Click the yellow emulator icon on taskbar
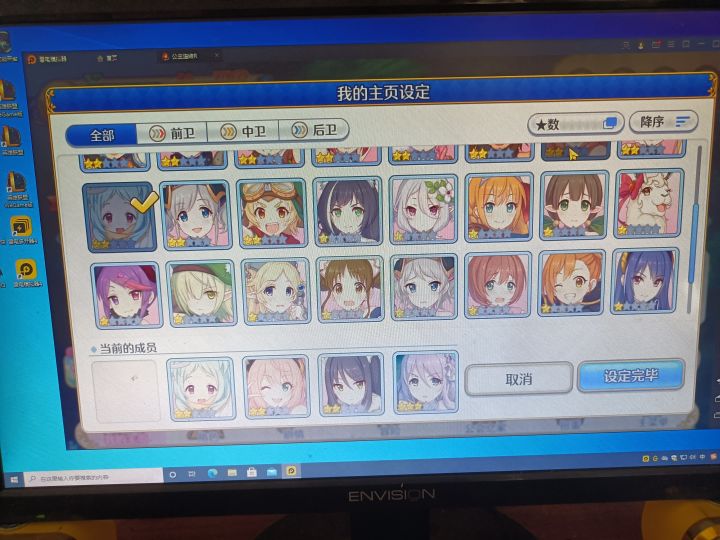Image resolution: width=720 pixels, height=540 pixels. pyautogui.click(x=291, y=471)
